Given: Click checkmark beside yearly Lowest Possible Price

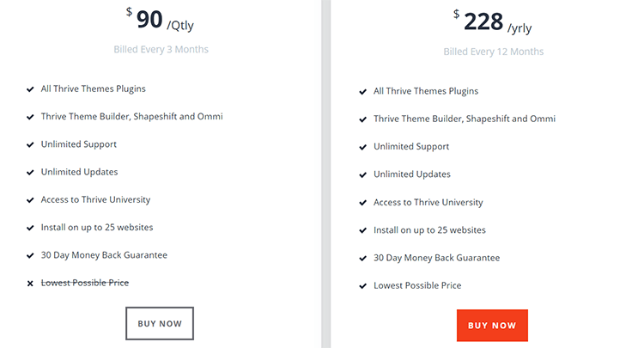Looking at the screenshot, I should tap(363, 286).
